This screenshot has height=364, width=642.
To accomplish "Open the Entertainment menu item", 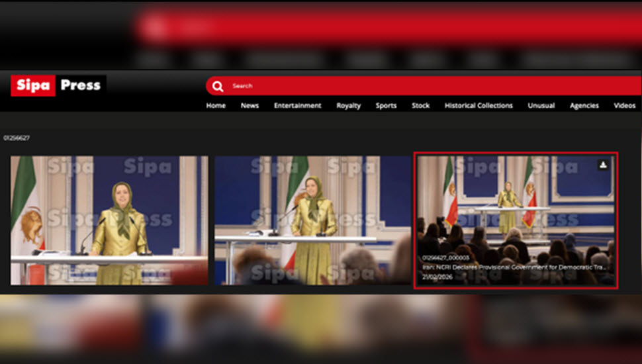I will pyautogui.click(x=297, y=106).
